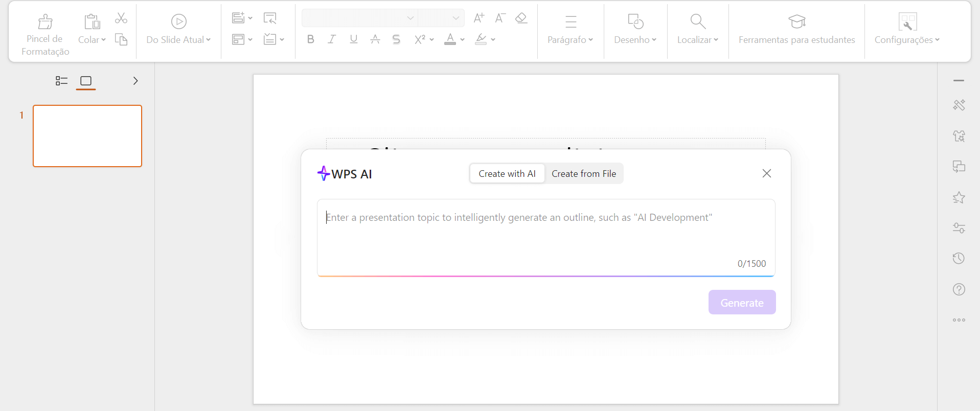Screen dimensions: 980x411
Task: Increase font size with A+ icon
Action: tap(479, 18)
